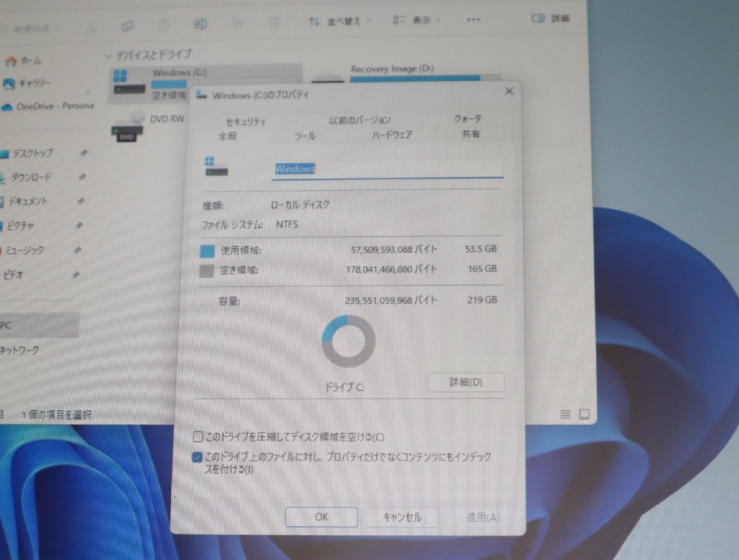Close the Windows (C:) properties dialog

tap(509, 91)
